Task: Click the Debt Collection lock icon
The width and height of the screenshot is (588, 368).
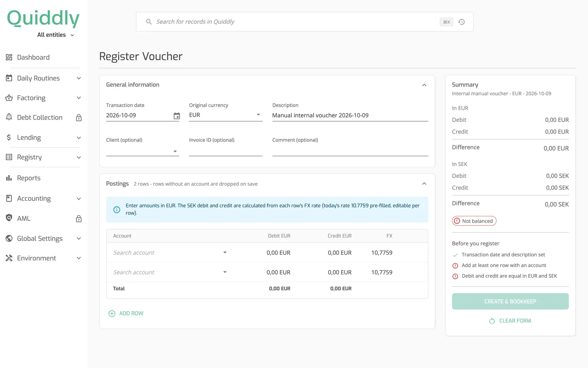Action: pos(79,118)
